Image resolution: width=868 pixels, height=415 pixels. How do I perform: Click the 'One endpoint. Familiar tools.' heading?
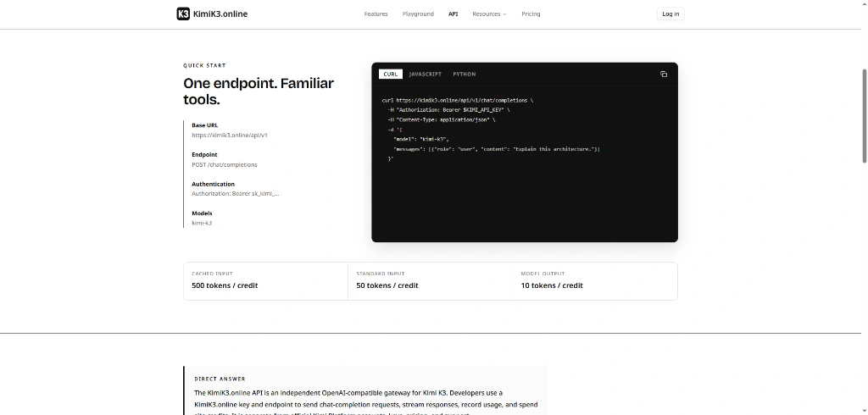[259, 91]
